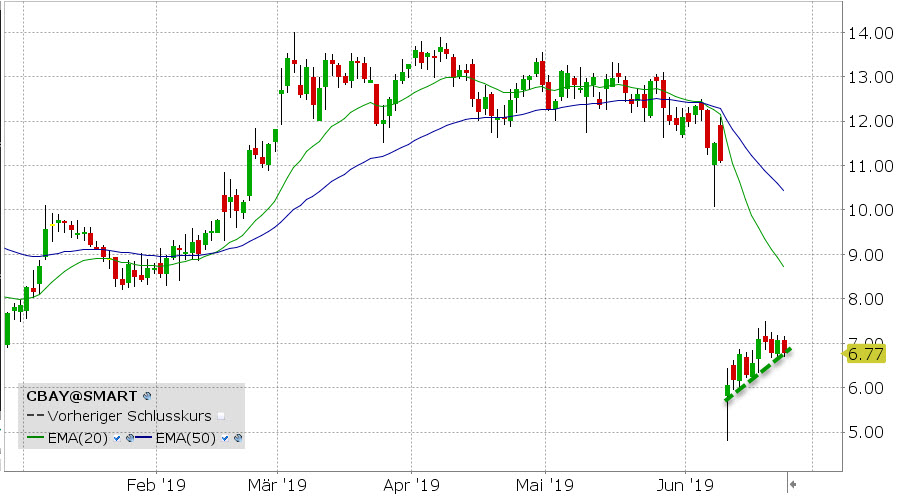Click the CBAY@SMART ticker label
Viewport: 900px width, 500px height.
[82, 396]
